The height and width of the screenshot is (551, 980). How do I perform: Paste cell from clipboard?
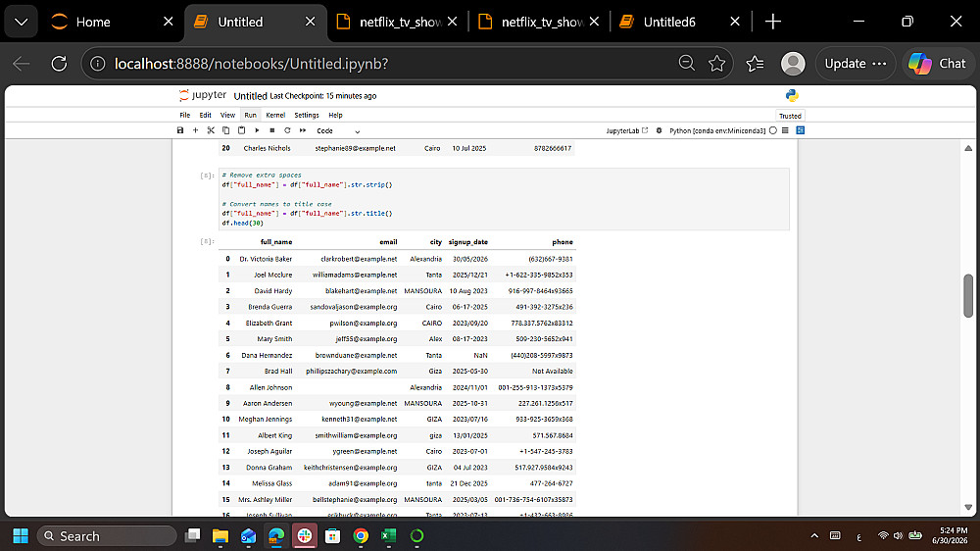click(x=241, y=130)
